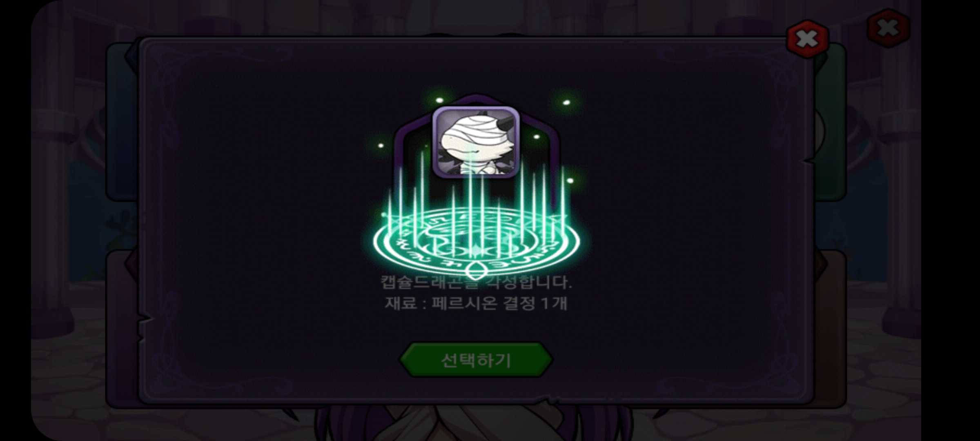The image size is (980, 441).
Task: Tap the lowest glowing orb right of the light beams
Action: pos(570,180)
